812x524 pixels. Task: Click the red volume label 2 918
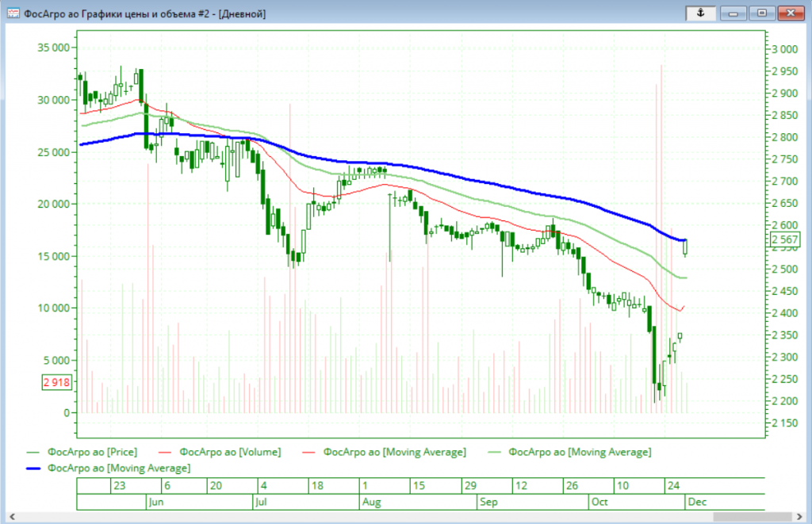click(x=56, y=382)
